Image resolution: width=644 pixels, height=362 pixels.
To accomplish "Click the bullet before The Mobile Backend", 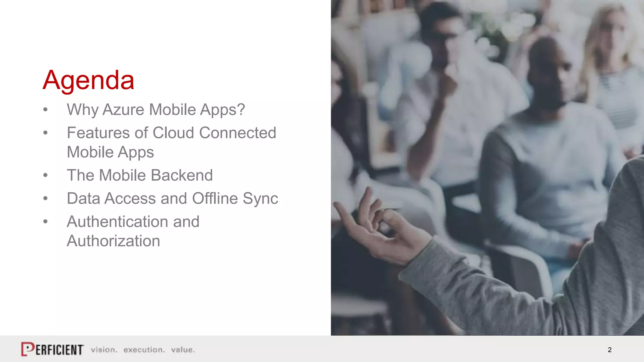I will click(46, 175).
